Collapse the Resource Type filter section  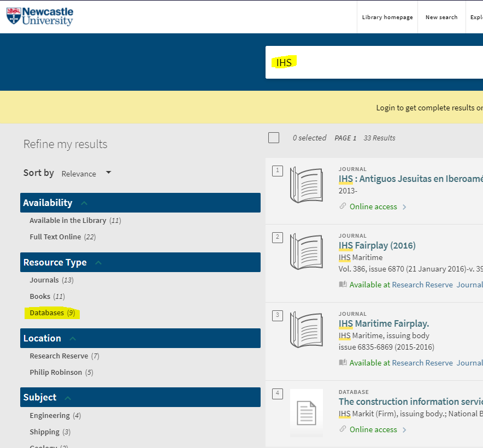[98, 262]
